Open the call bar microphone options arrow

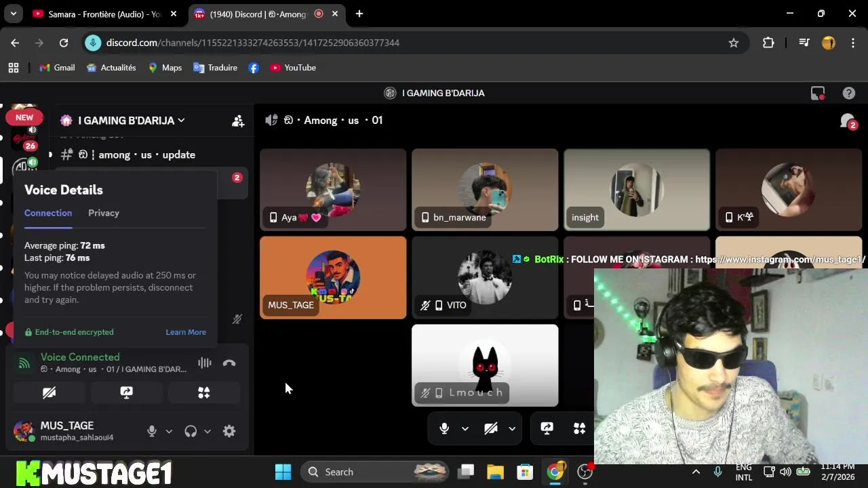[x=465, y=428]
